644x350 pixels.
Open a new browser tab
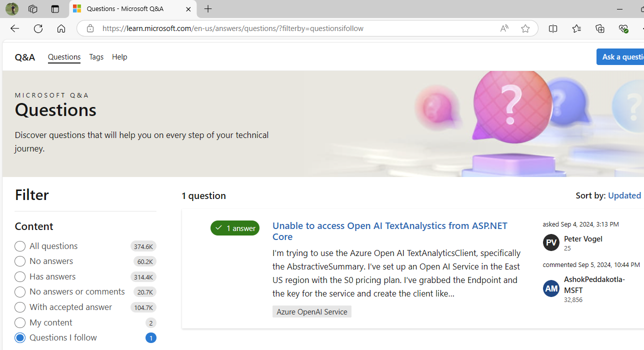tap(208, 9)
